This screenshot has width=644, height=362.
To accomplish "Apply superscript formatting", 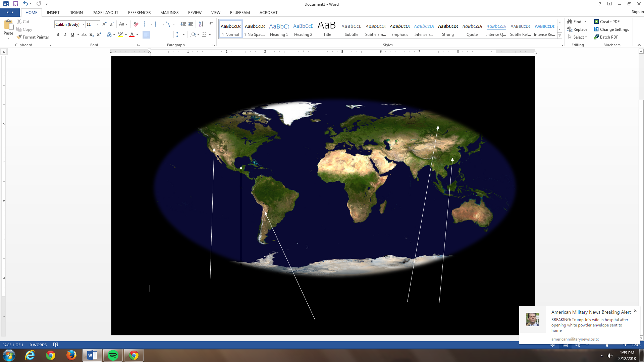I will (x=99, y=35).
